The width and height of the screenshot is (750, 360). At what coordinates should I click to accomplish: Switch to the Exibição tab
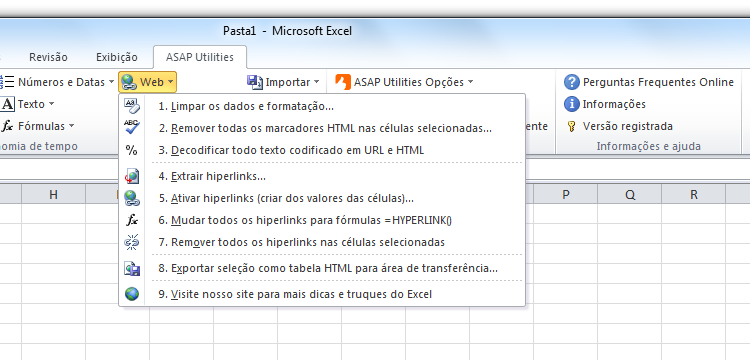(117, 57)
